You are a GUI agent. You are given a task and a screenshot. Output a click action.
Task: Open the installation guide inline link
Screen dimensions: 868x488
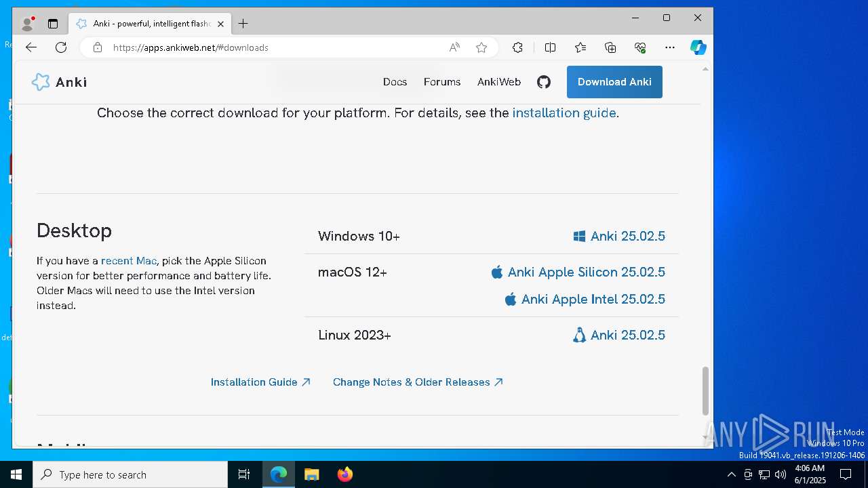pos(564,113)
